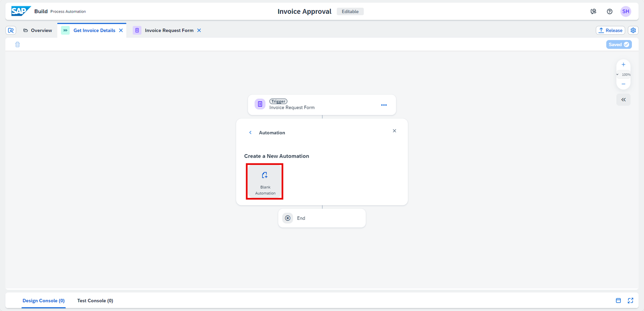This screenshot has height=311, width=644.
Task: Open the project search explorer icon
Action: [11, 30]
